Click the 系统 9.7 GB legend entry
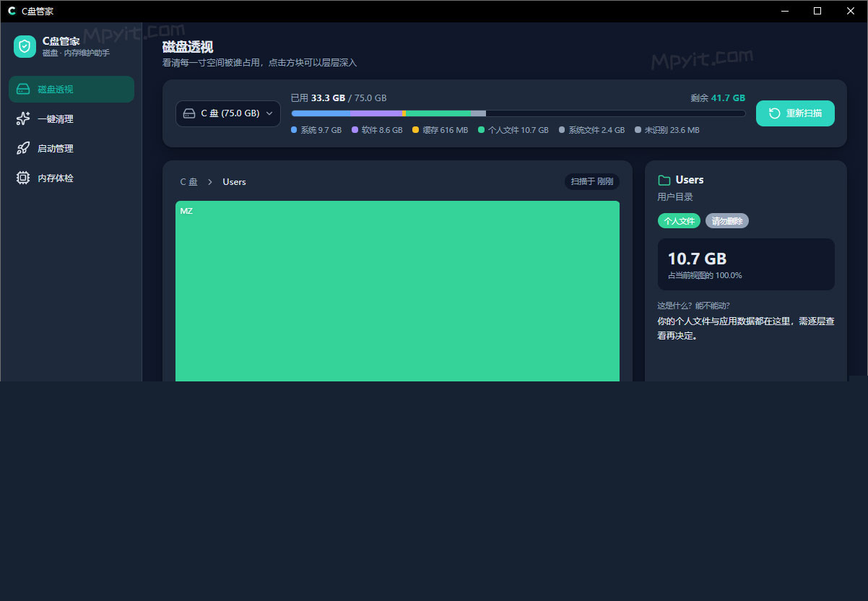 (x=316, y=131)
